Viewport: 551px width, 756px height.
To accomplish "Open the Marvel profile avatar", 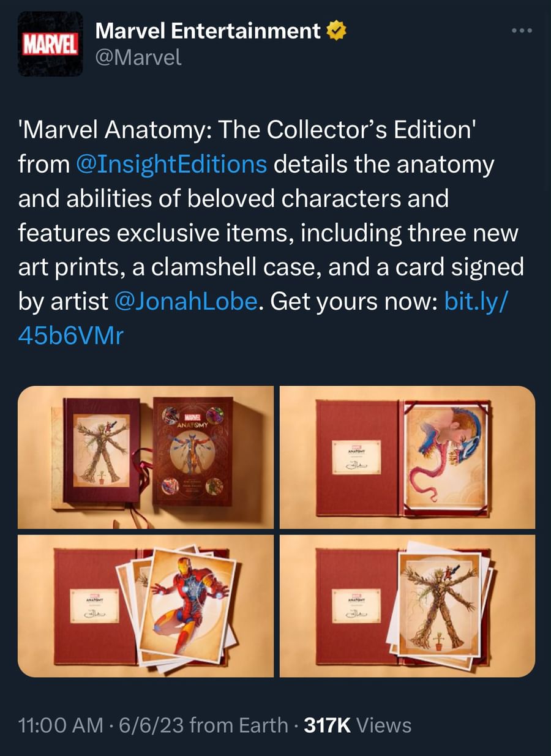I will click(50, 43).
